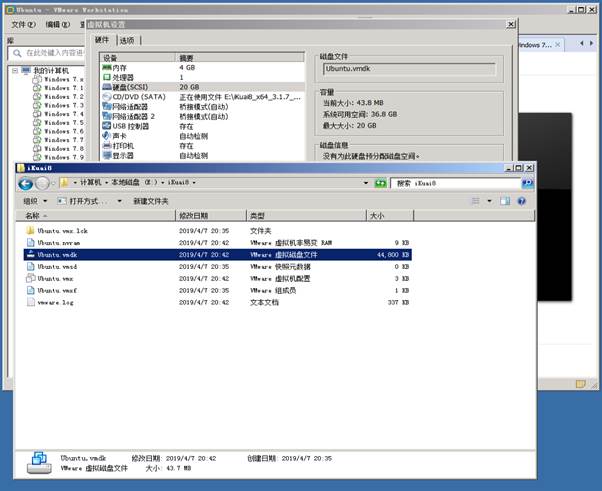Open the Ubuntu.vmx.lck folder icon
Viewport: 602px width, 491px height.
click(30, 230)
